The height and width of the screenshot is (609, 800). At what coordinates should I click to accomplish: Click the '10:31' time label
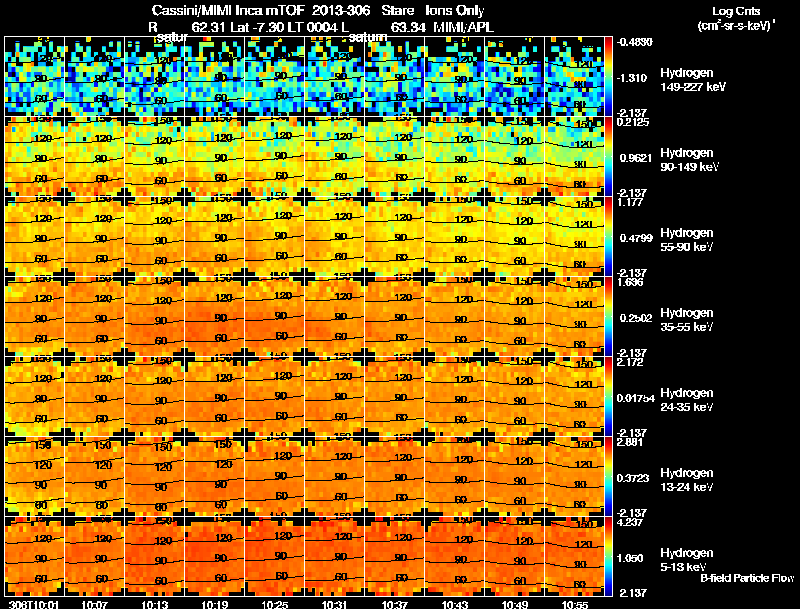[x=335, y=604]
